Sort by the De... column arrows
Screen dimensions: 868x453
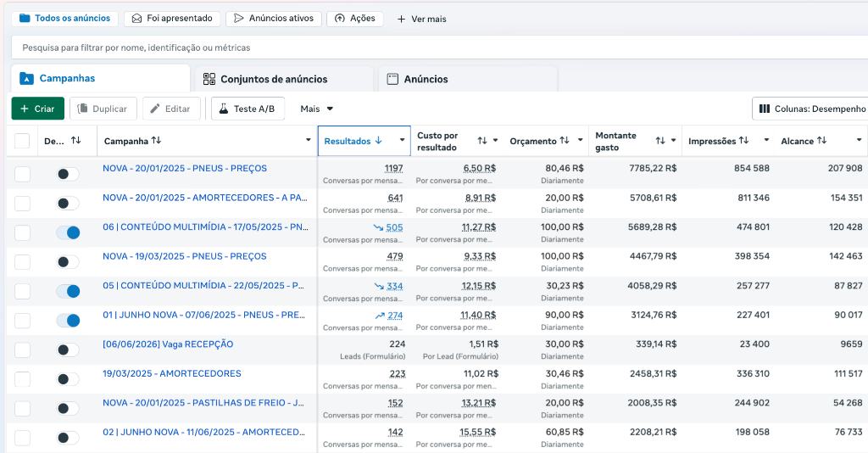[75, 141]
